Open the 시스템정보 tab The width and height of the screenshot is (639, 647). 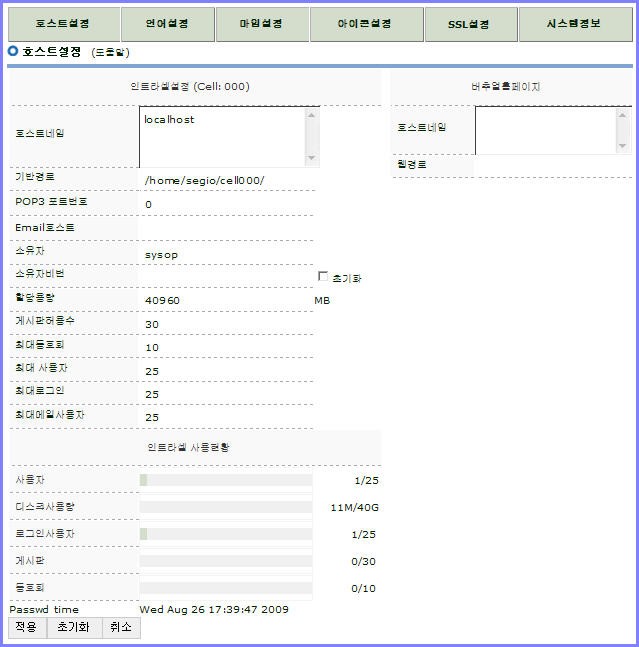pyautogui.click(x=574, y=23)
